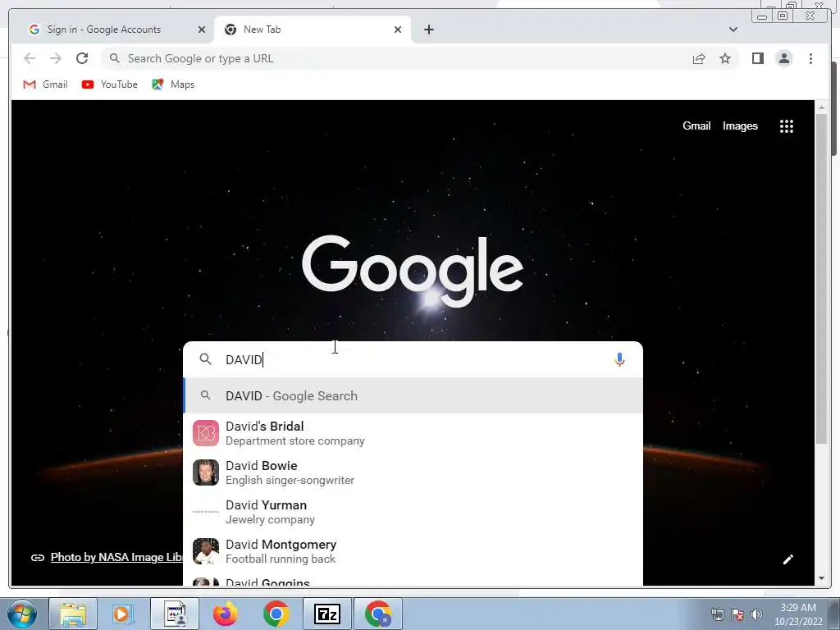Select the New Tab tab
Screen dimensions: 840x630
[x=313, y=30]
